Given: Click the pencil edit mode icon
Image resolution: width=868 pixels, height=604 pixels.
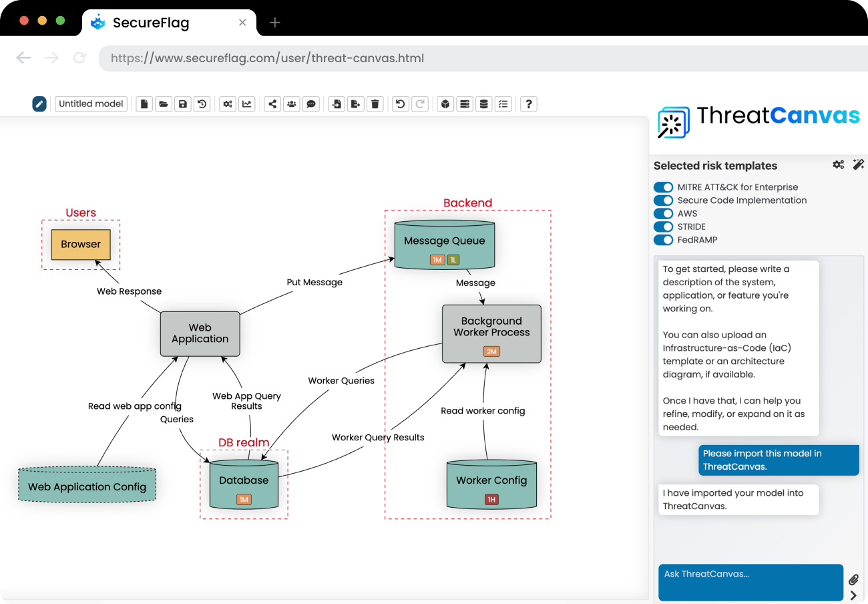Looking at the screenshot, I should [39, 104].
